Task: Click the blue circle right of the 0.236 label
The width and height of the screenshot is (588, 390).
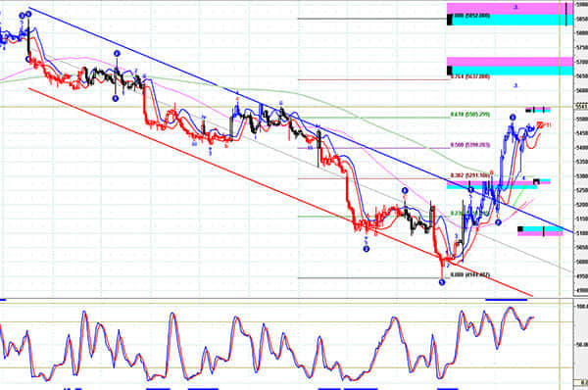Action: (x=498, y=222)
